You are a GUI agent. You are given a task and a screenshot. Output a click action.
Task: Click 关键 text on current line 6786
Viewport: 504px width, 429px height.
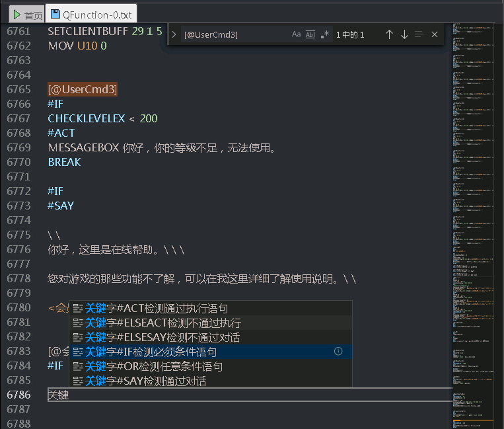coord(58,395)
